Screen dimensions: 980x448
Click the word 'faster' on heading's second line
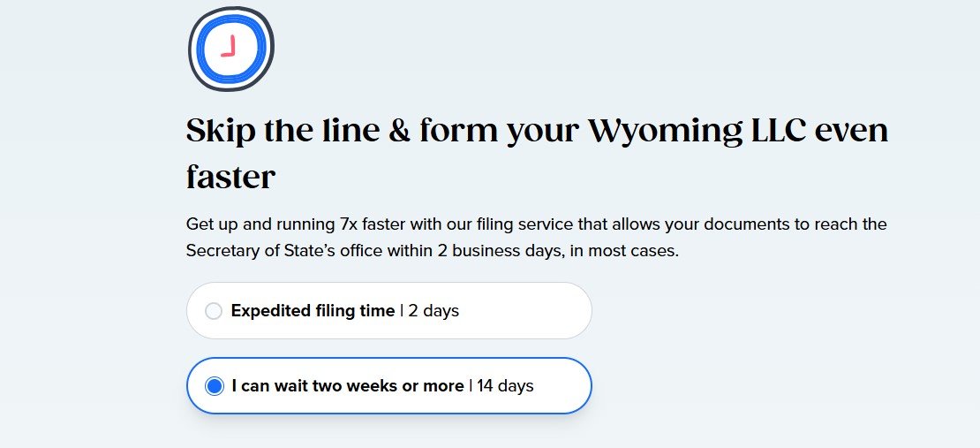[230, 177]
